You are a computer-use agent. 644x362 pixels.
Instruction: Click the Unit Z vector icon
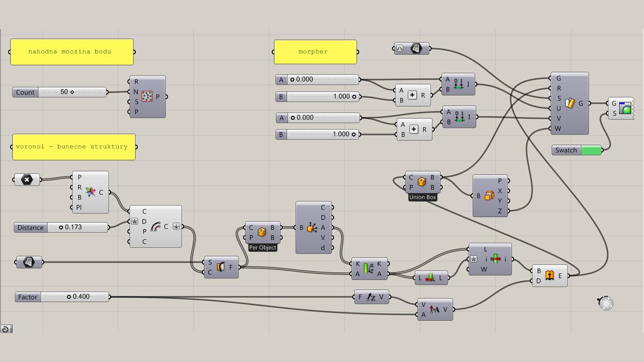coord(371,297)
